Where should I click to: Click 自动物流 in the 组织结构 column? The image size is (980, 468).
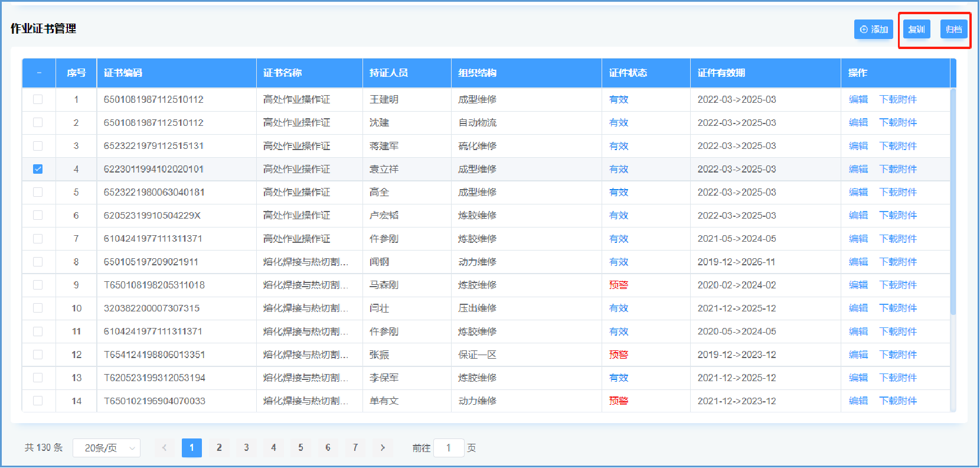tap(477, 122)
